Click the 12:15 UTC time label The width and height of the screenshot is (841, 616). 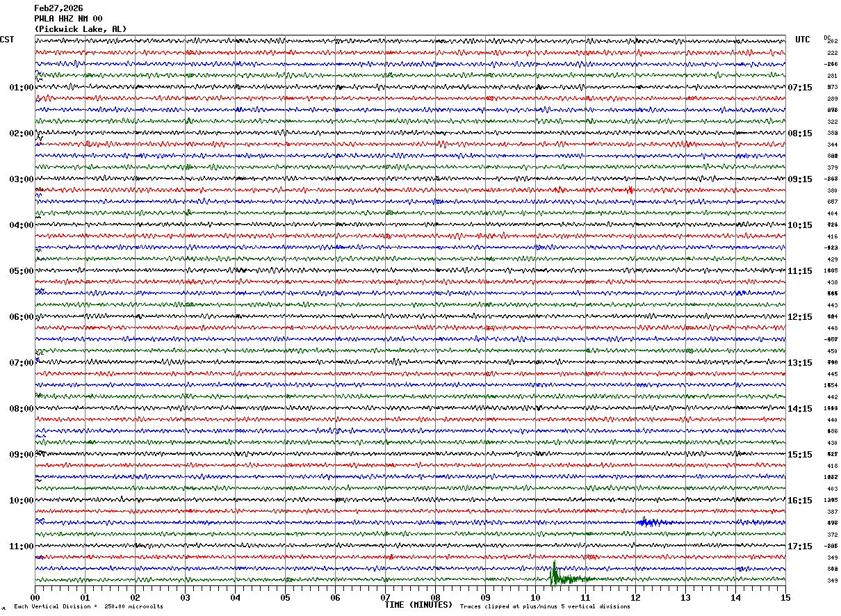[800, 317]
